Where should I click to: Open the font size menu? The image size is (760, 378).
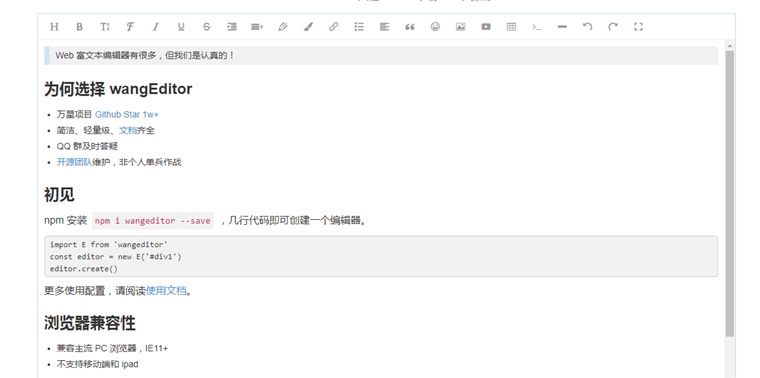point(105,27)
